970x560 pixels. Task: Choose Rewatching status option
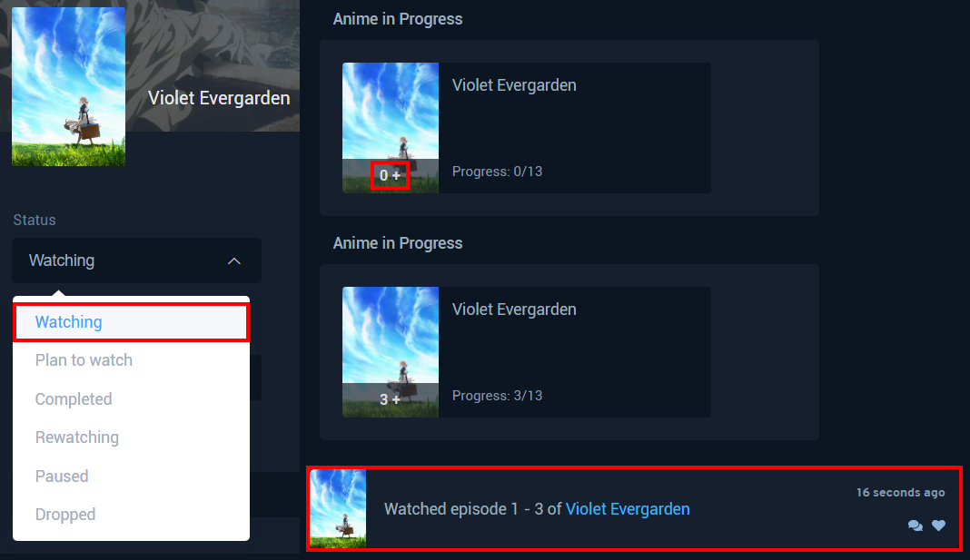point(76,437)
